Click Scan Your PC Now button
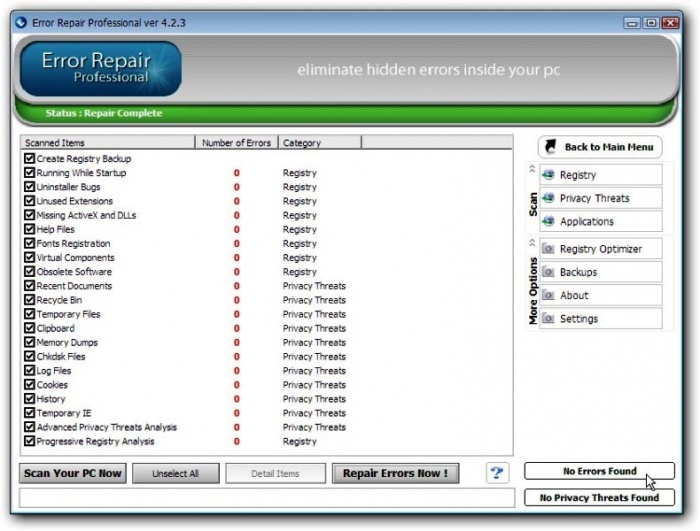Image resolution: width=700 pixels, height=531 pixels. [x=73, y=473]
